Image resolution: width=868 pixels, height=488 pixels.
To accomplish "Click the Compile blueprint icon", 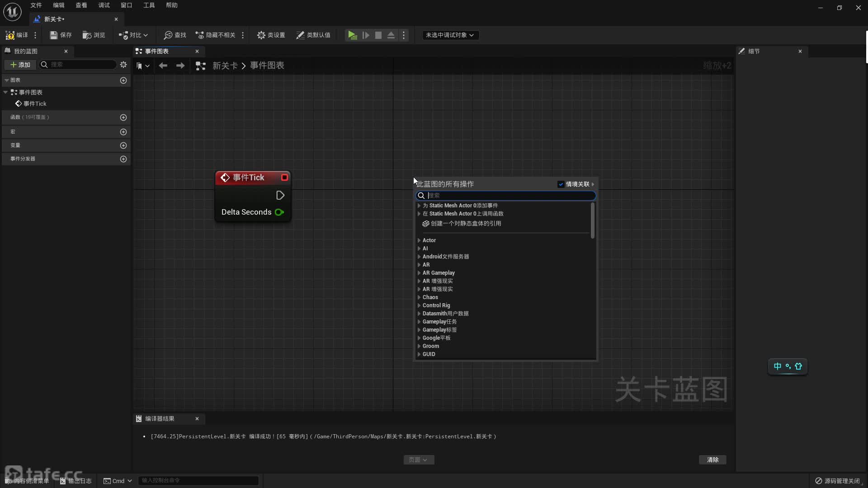I will pos(10,35).
